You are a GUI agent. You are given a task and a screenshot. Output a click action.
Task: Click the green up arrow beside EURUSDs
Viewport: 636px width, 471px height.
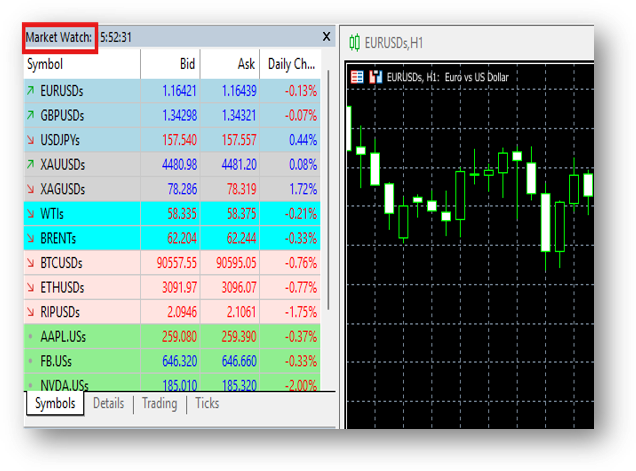click(x=31, y=90)
